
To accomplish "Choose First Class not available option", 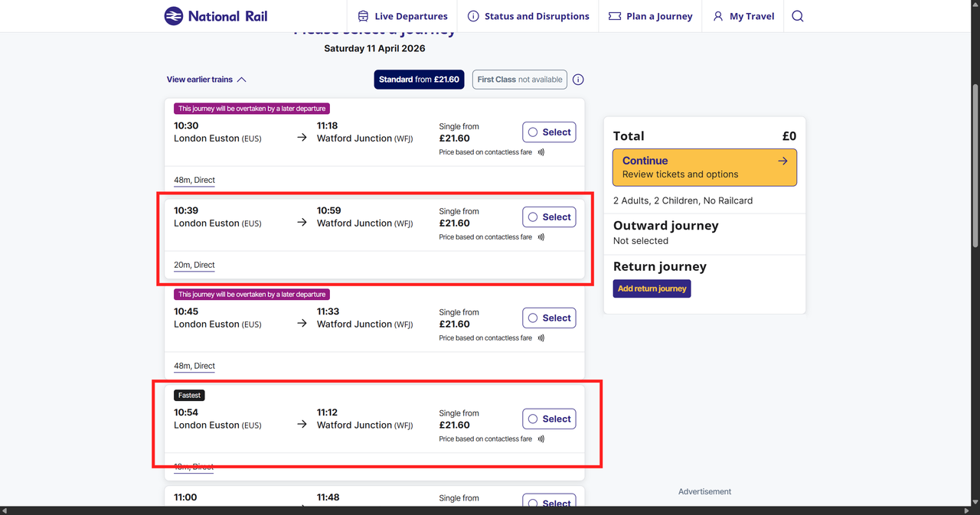I will [520, 80].
